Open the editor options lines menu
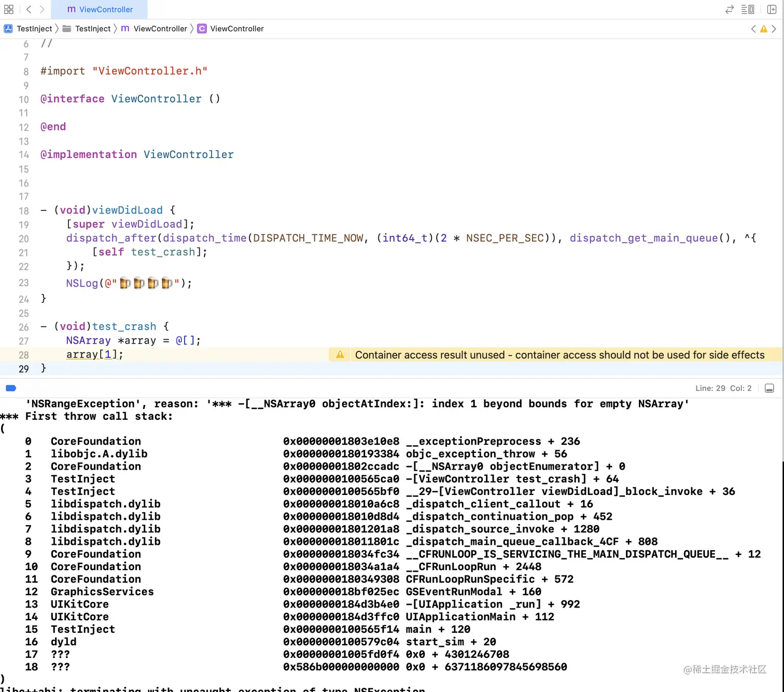 click(x=748, y=9)
